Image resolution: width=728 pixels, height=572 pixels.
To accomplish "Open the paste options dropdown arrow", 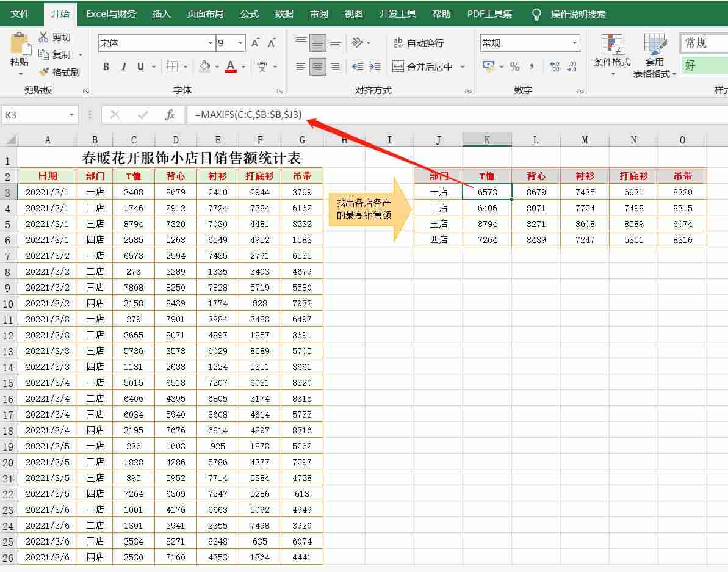I will click(20, 74).
